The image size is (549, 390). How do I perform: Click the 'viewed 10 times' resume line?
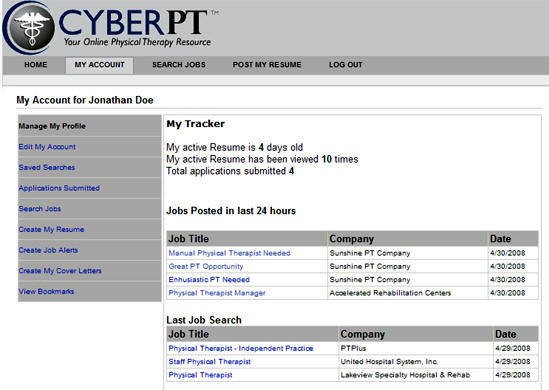click(x=262, y=159)
